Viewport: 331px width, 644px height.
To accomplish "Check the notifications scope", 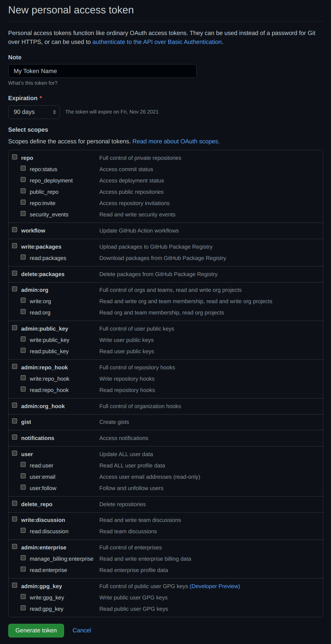I will pos(15,437).
